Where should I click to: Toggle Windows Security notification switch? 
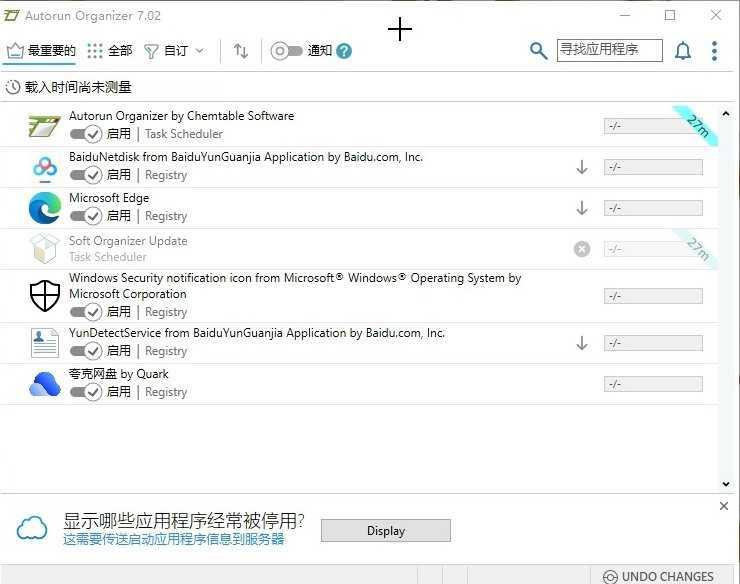tap(86, 312)
